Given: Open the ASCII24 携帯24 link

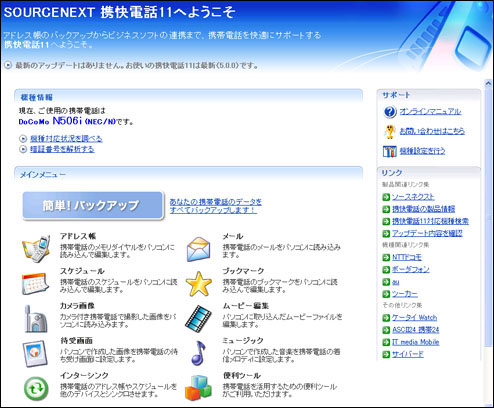Looking at the screenshot, I should click(415, 330).
